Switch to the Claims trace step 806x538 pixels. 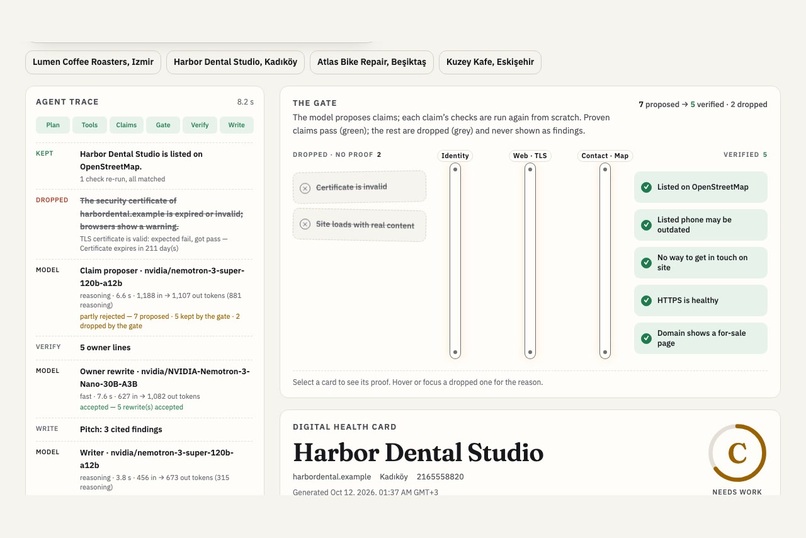126,125
